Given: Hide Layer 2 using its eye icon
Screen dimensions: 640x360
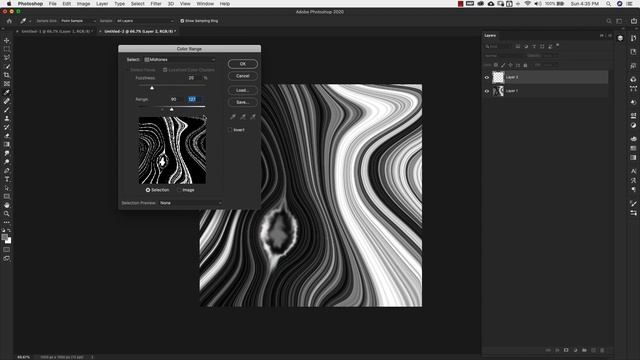Looking at the screenshot, I should [487, 77].
